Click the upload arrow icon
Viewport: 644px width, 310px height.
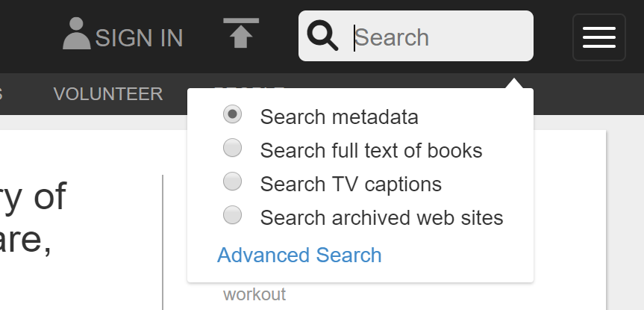tap(241, 33)
